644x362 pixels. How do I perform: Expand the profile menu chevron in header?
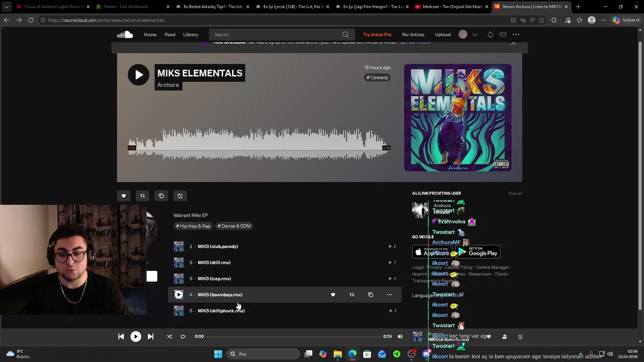[474, 35]
